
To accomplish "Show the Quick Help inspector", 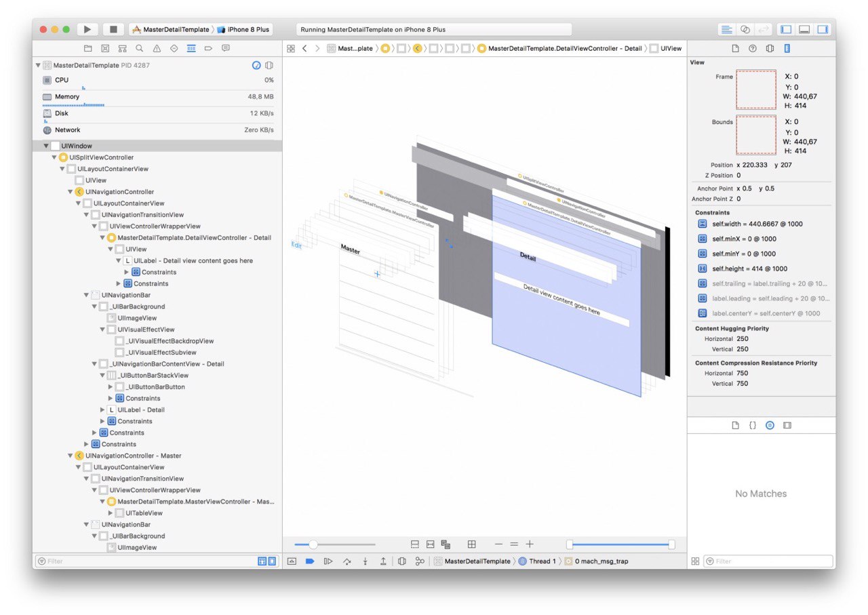I will 753,49.
